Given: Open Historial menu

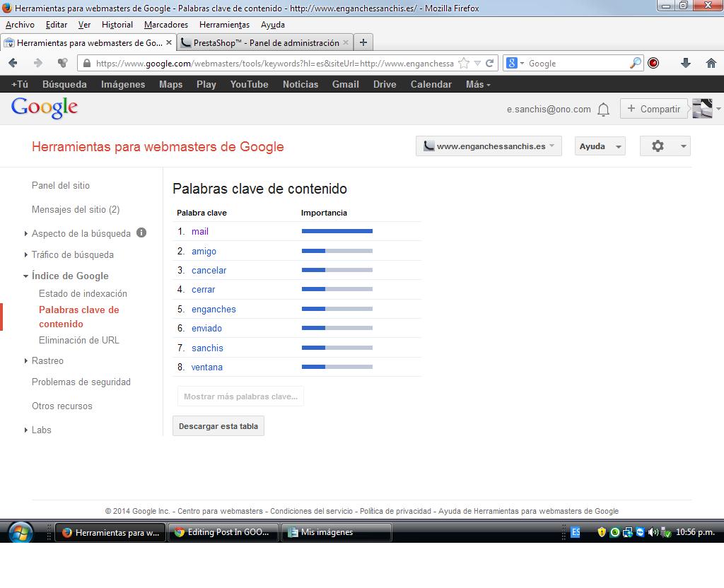Looking at the screenshot, I should (x=117, y=25).
